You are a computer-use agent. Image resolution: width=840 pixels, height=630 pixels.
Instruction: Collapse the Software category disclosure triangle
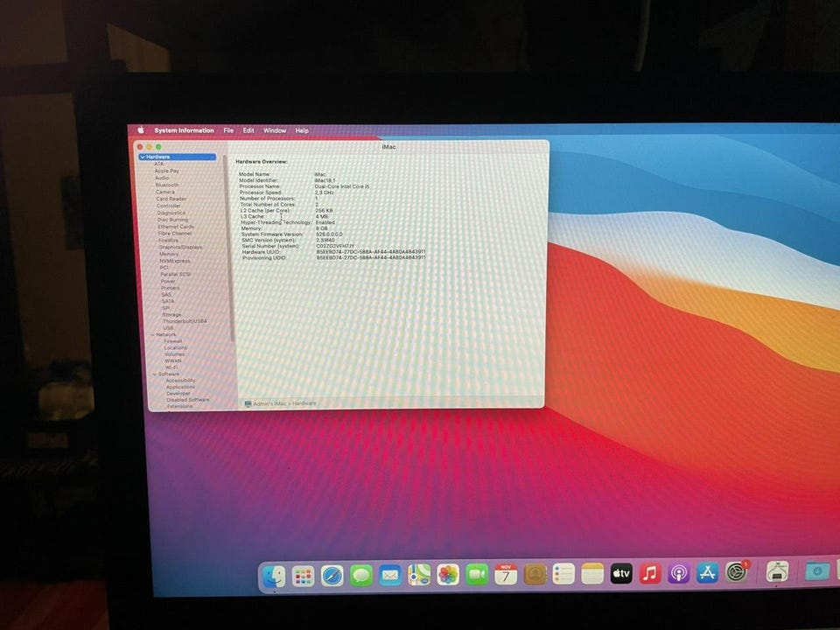pos(154,374)
